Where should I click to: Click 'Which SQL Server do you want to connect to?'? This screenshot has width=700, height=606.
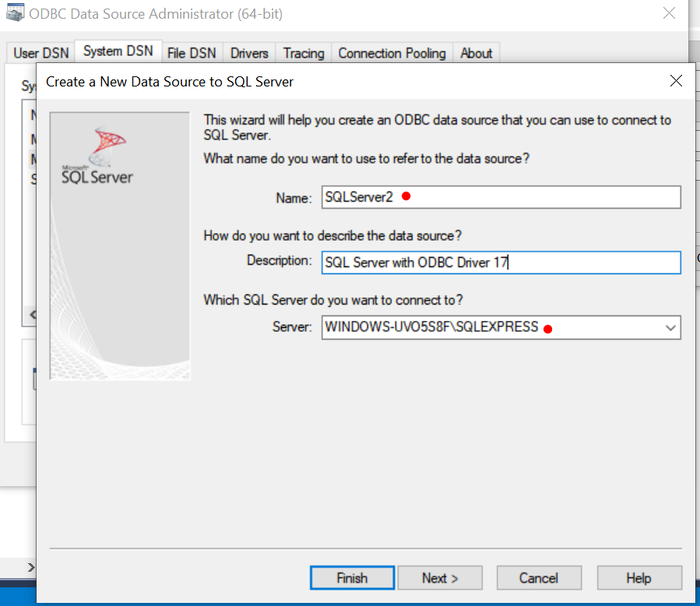tap(333, 300)
